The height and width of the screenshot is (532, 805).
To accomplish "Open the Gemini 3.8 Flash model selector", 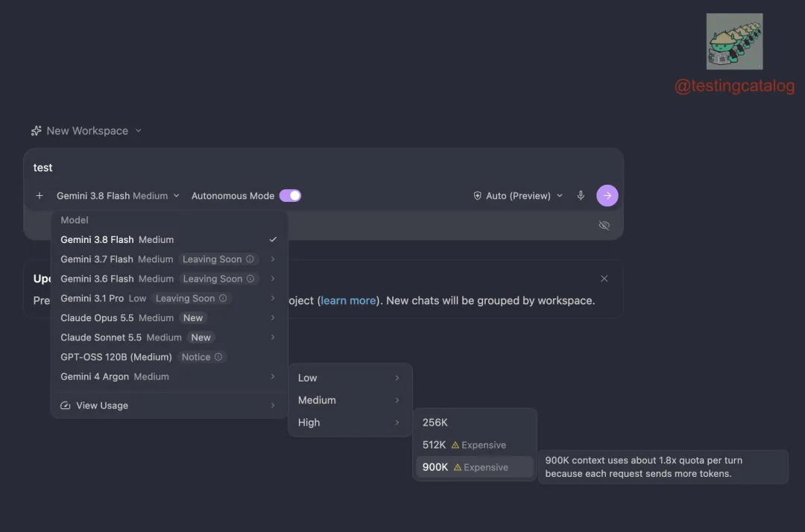I will click(118, 195).
